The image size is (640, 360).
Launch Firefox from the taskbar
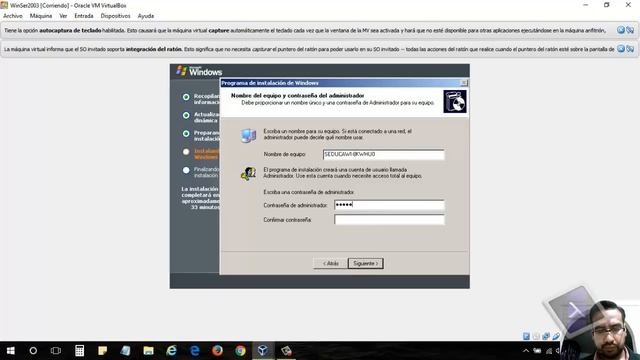pyautogui.click(x=218, y=351)
